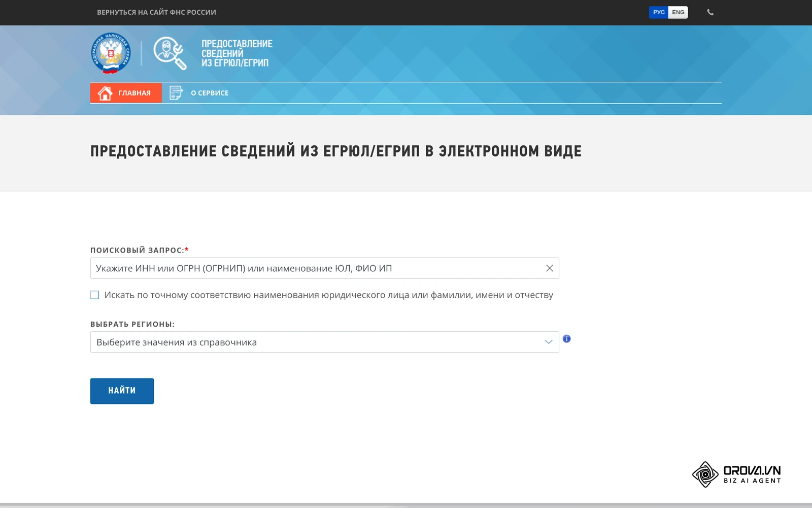Viewport: 812px width, 508px height.
Task: Follow the Вернуться на сайт ФНС России link
Action: click(x=156, y=12)
